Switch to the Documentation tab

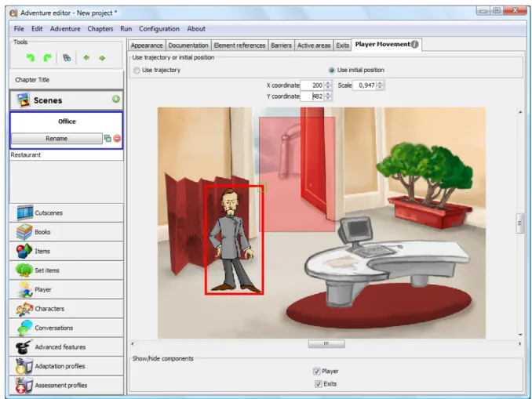coord(188,45)
